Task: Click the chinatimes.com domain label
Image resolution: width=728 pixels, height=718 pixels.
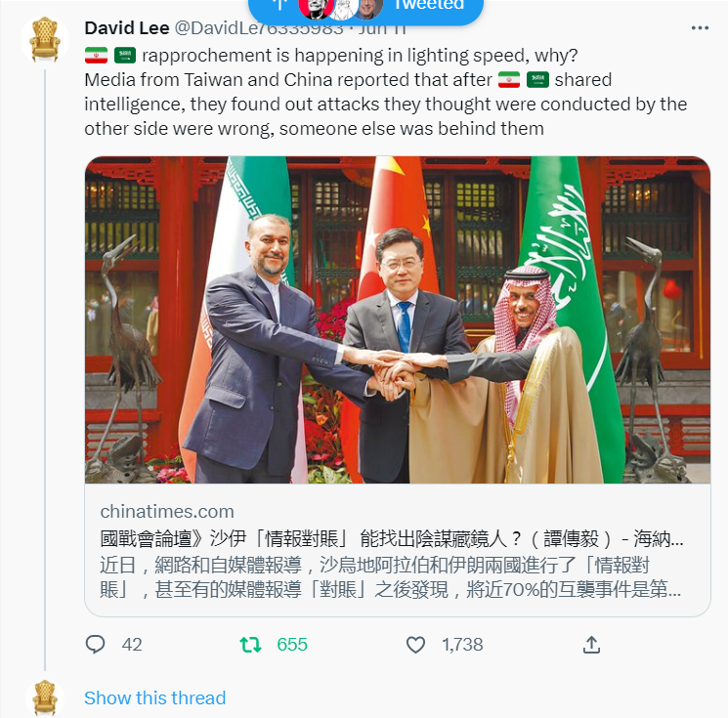Action: click(x=167, y=512)
